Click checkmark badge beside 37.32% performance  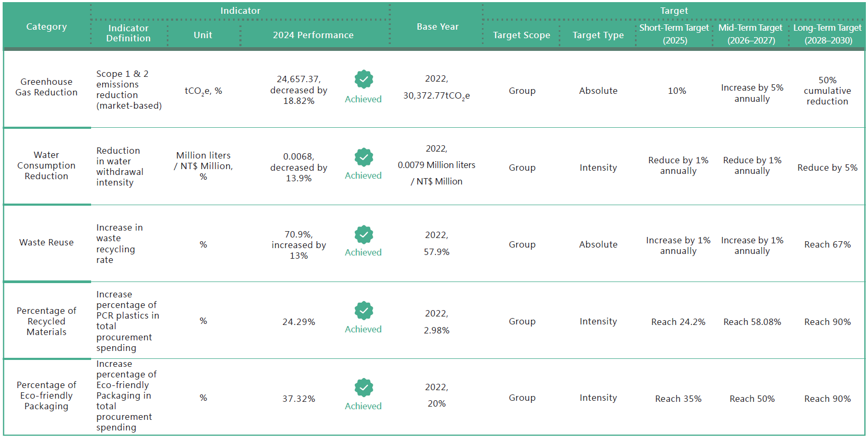(363, 388)
